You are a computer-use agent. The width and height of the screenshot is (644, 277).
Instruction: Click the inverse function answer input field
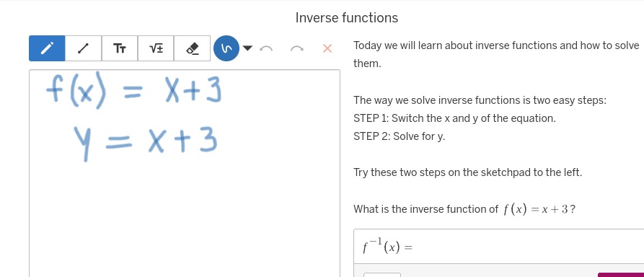point(498,247)
